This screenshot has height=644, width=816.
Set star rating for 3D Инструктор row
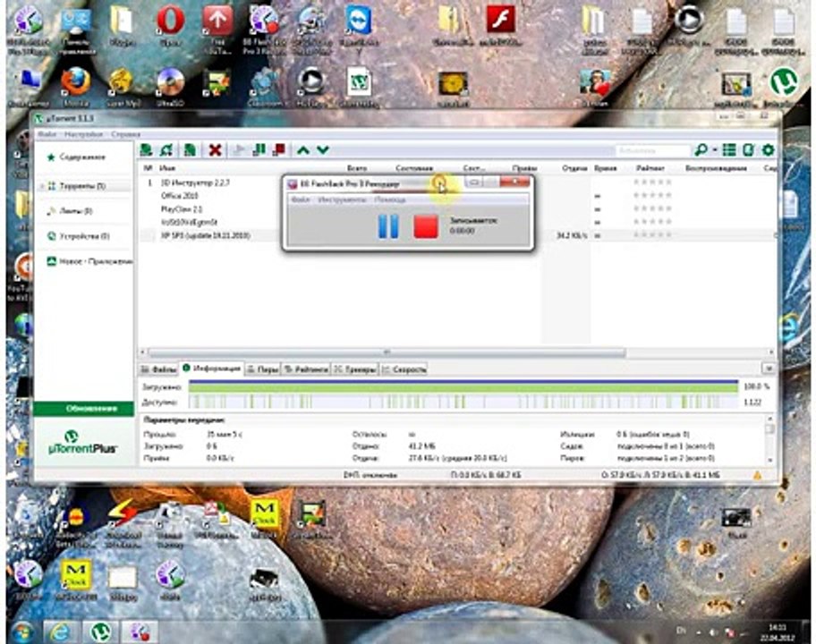click(x=652, y=182)
